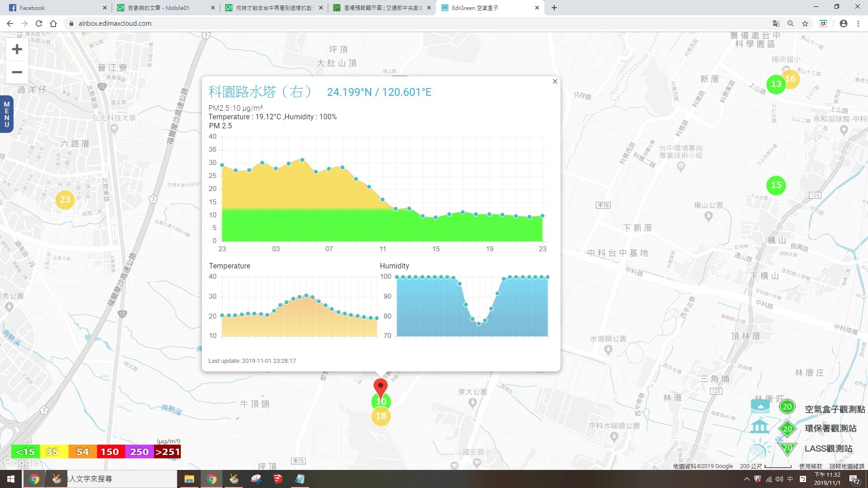Click the station coordinates 24.199°N / 120.601°E

coord(379,92)
